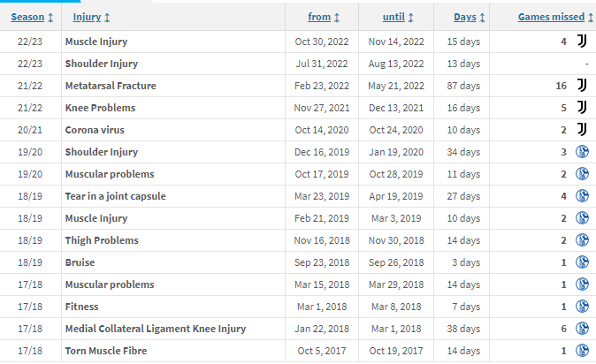Screen dimensions: 596x364
Task: Click sort arrow next to Season
Action: coord(50,18)
